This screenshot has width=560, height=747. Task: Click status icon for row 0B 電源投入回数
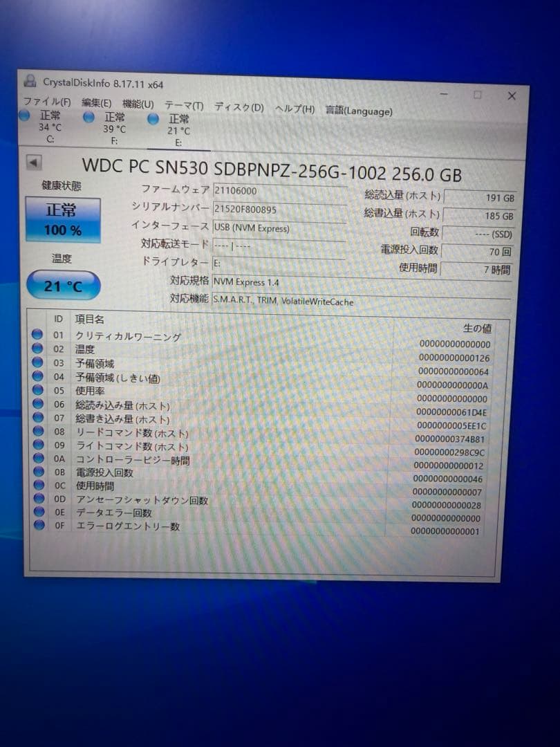click(39, 471)
